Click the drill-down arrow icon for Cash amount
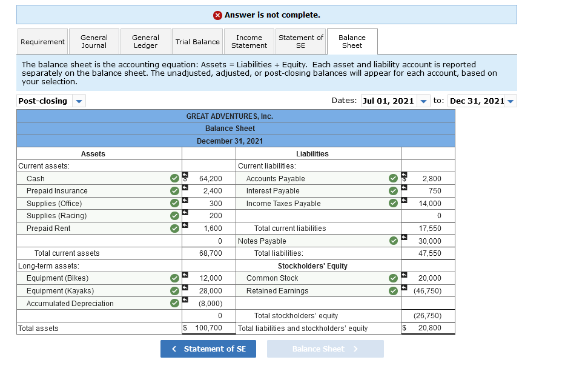588x374 pixels. 185,175
